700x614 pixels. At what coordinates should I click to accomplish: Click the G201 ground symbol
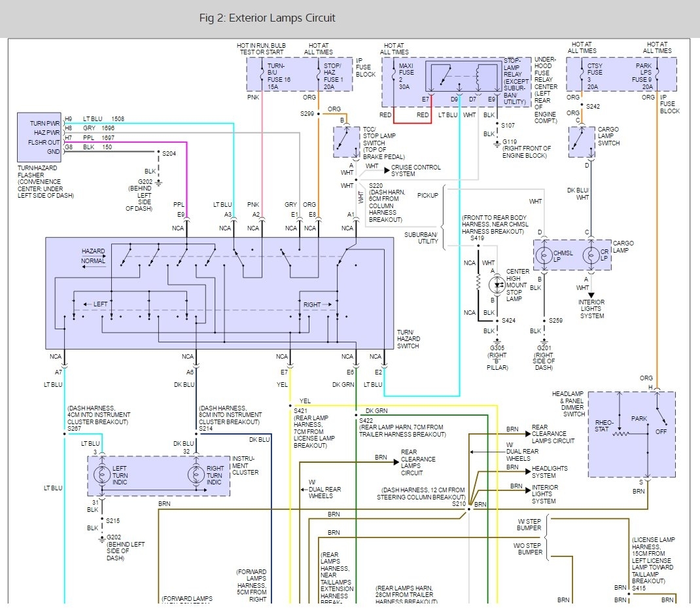pyautogui.click(x=544, y=342)
